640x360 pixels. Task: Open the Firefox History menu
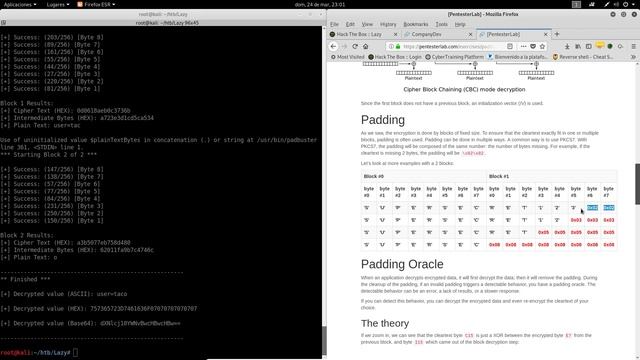pyautogui.click(x=388, y=24)
